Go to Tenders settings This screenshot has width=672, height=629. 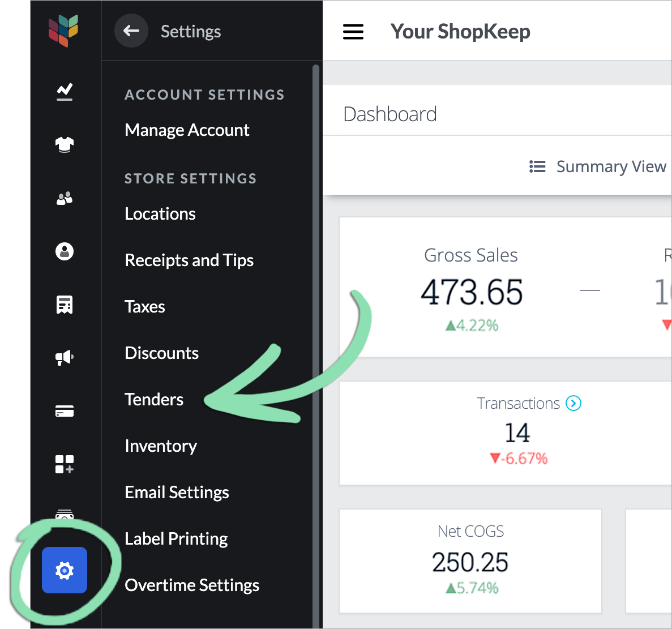(154, 399)
